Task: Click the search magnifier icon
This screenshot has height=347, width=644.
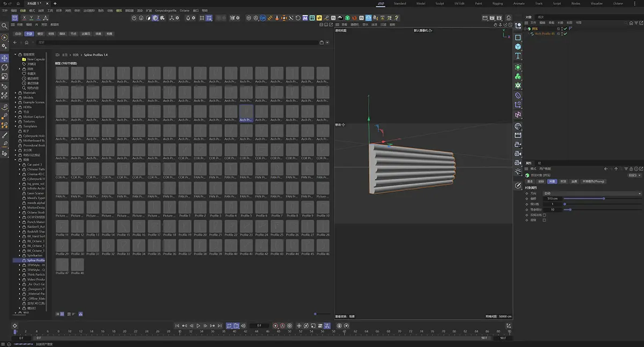Action: coord(5,25)
